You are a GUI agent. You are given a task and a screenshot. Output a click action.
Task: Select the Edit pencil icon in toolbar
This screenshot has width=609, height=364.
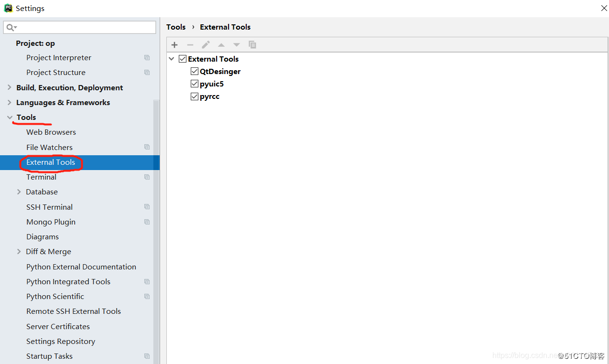205,44
